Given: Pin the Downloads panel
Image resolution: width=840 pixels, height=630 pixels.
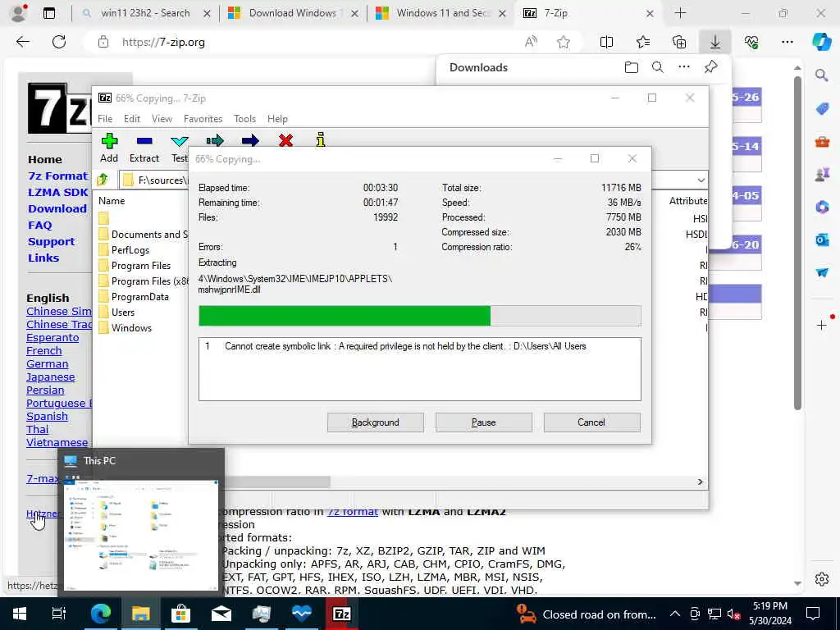Looking at the screenshot, I should coord(711,67).
